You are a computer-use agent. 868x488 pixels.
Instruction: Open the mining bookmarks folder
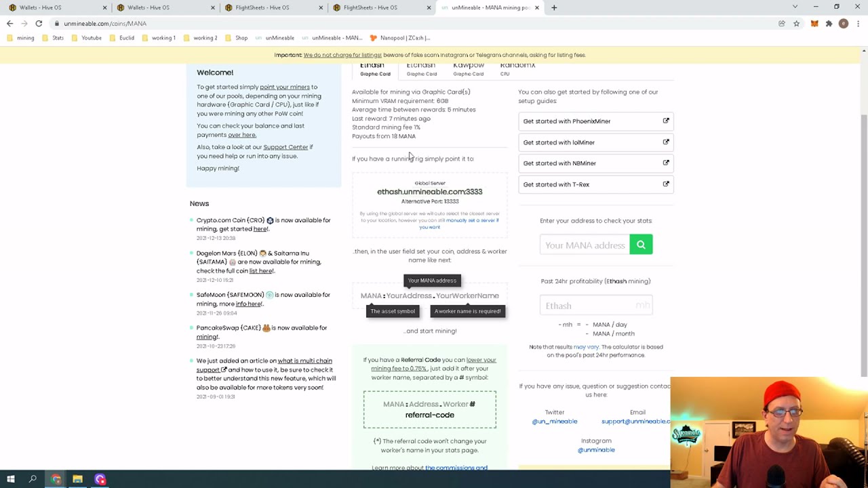coord(20,38)
